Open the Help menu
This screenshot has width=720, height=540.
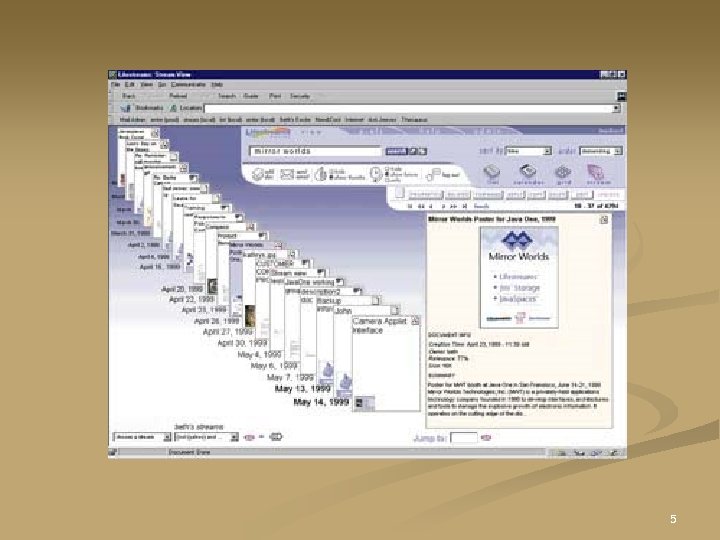coord(217,85)
